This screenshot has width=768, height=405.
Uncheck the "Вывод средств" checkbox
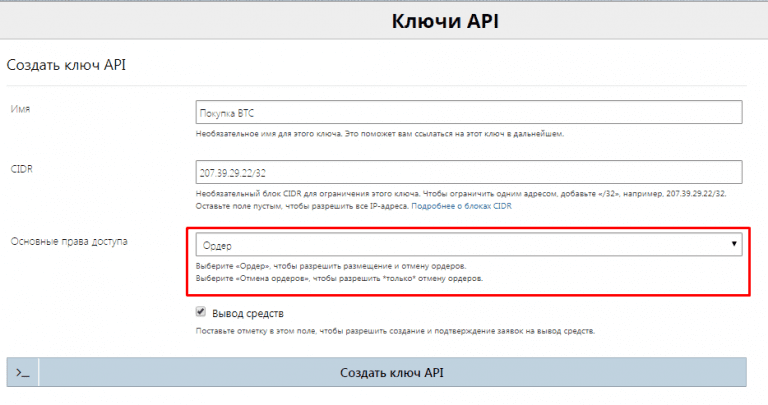pos(201,312)
